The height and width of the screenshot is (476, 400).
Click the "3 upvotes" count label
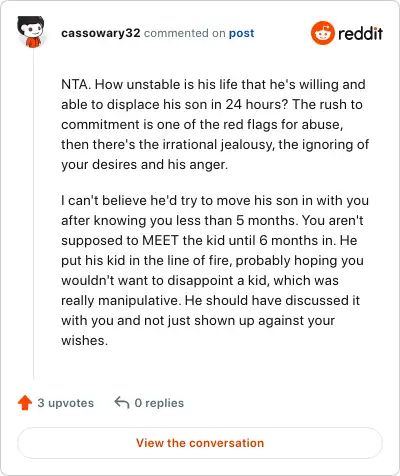click(x=66, y=403)
